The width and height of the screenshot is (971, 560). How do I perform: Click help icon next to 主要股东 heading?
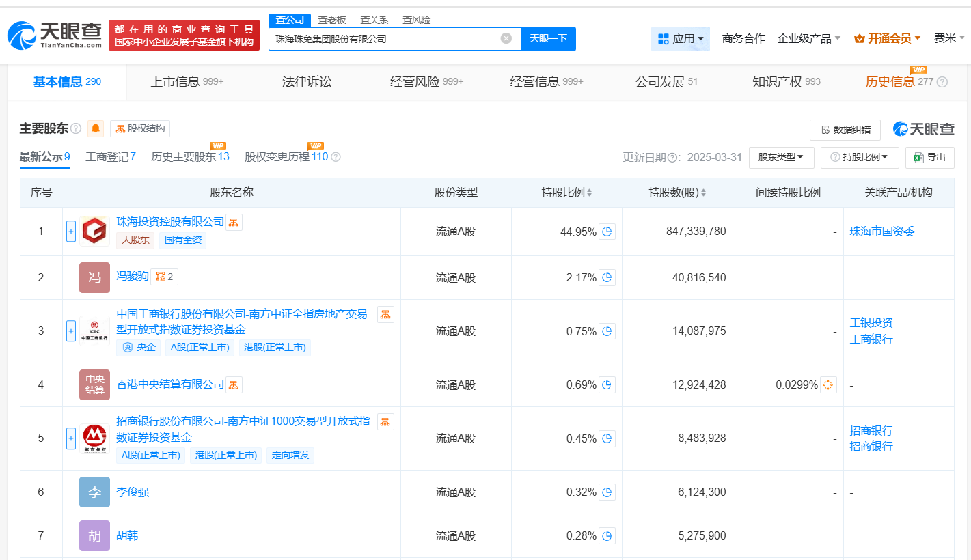[76, 128]
